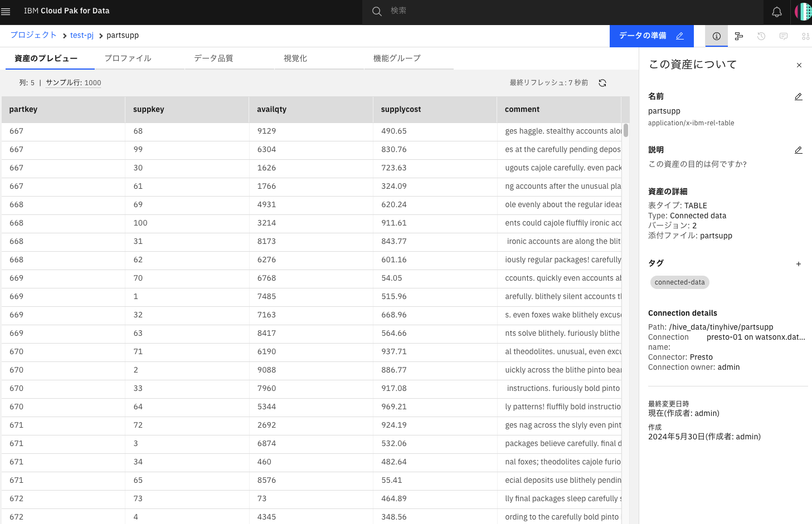Open the user avatar profile menu
This screenshot has height=524, width=812.
coord(803,12)
